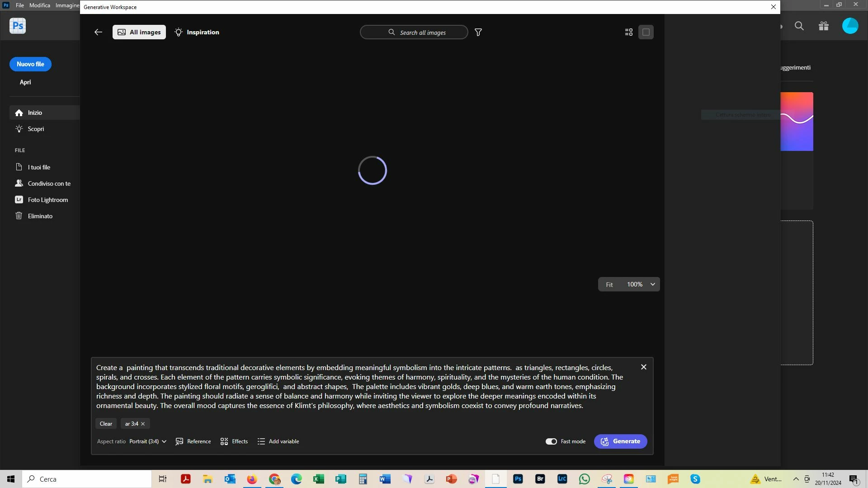The image size is (868, 488).
Task: Focus the Search all images field
Action: pyautogui.click(x=414, y=33)
